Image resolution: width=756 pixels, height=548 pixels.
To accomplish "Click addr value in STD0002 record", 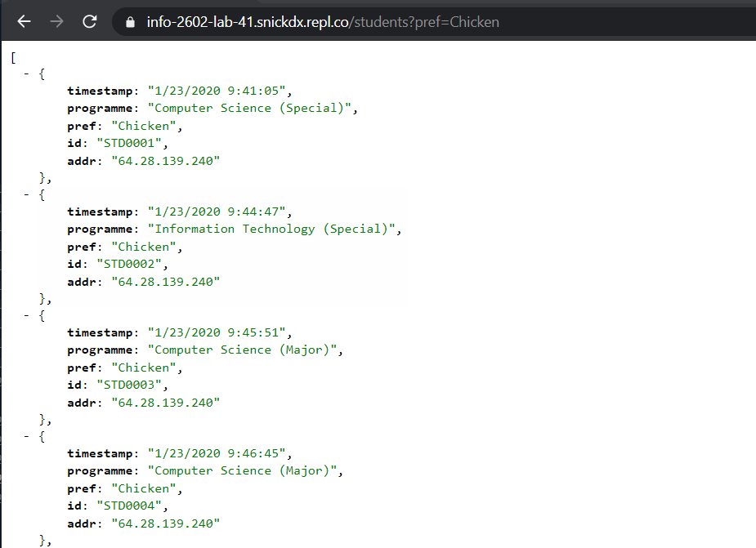I will click(x=165, y=282).
